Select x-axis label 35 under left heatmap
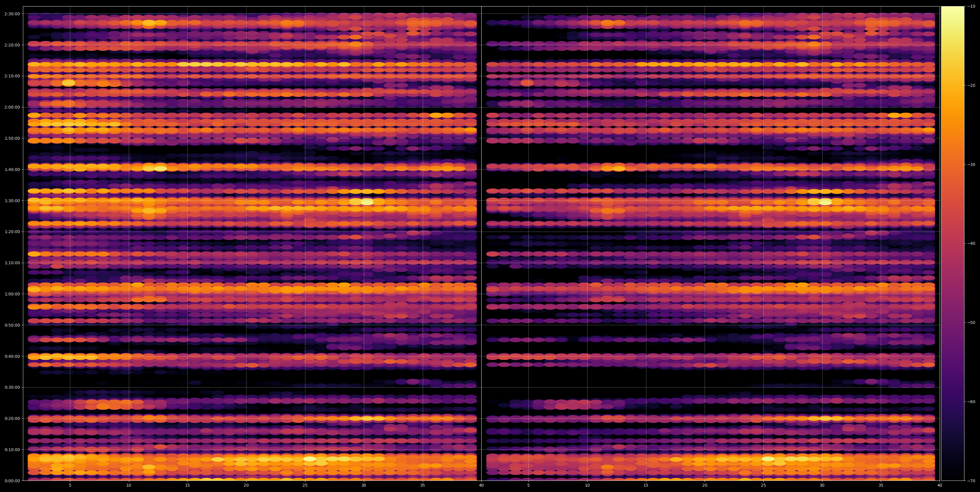This screenshot has height=492, width=980. pyautogui.click(x=423, y=486)
